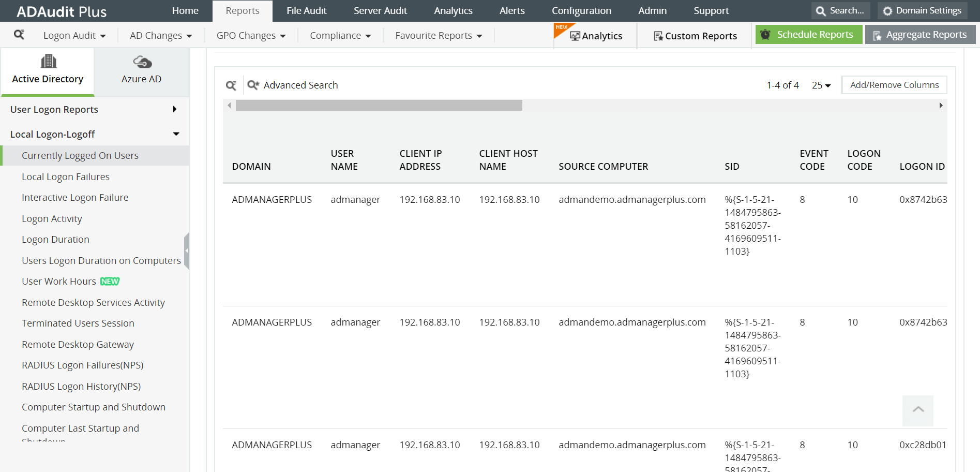Open the Favourite Reports dropdown
The height and width of the screenshot is (472, 980).
[x=439, y=36]
